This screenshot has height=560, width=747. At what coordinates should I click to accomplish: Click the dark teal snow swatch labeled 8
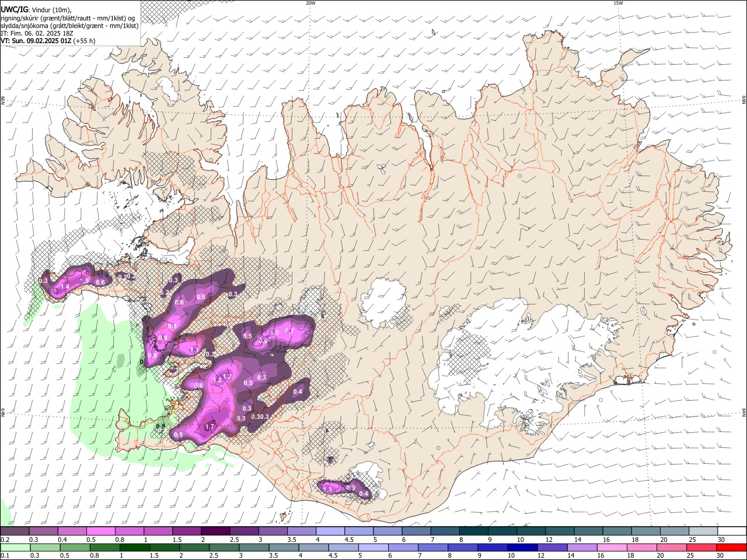tap(473, 531)
